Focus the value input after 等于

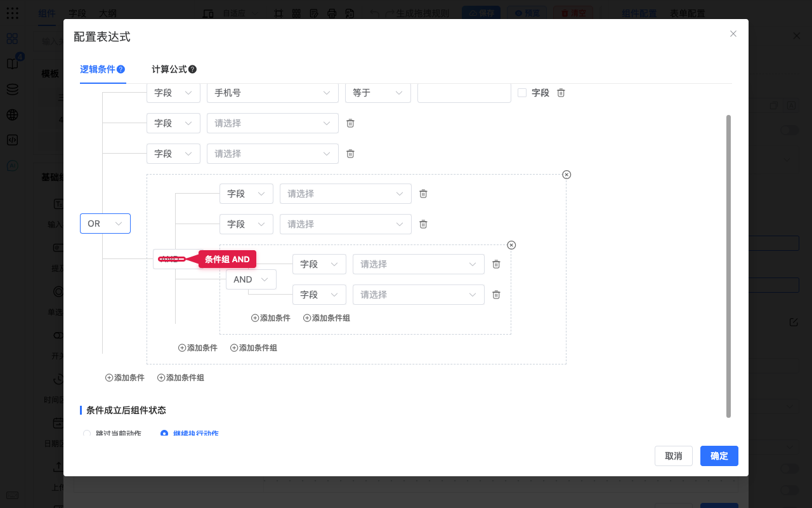click(464, 93)
